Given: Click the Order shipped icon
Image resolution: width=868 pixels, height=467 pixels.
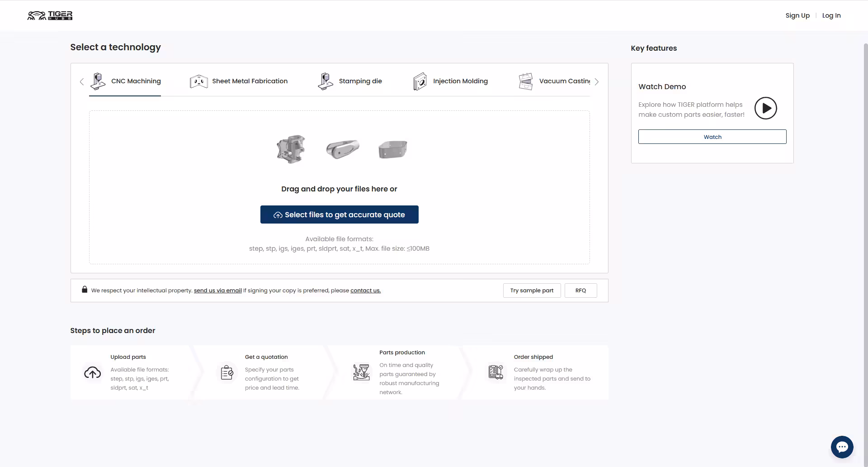Looking at the screenshot, I should (496, 372).
